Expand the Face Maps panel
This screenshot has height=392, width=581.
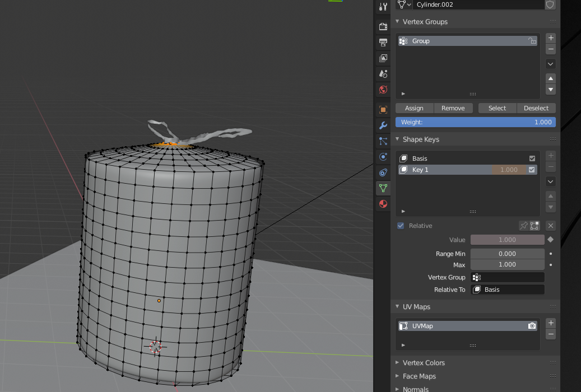pos(419,376)
